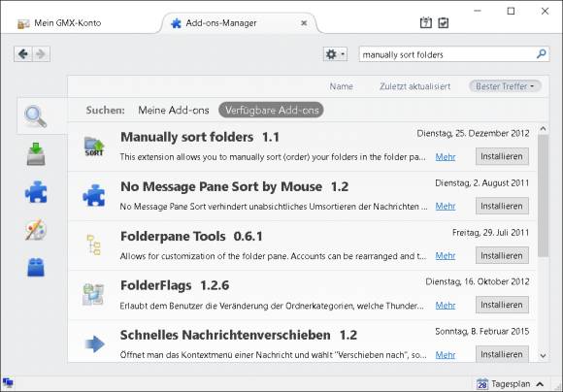Screen dimensions: 563x392
Task: Install Manually sort folders add-on
Action: [x=502, y=156]
